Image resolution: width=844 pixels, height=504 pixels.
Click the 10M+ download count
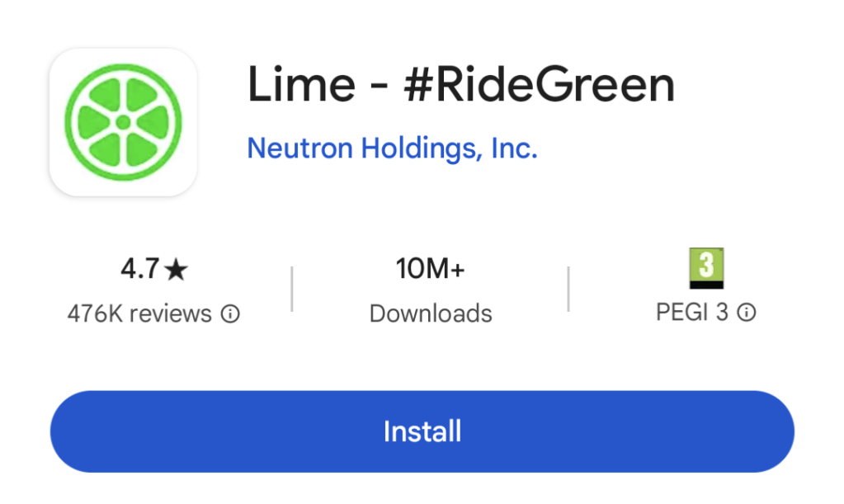pos(431,269)
